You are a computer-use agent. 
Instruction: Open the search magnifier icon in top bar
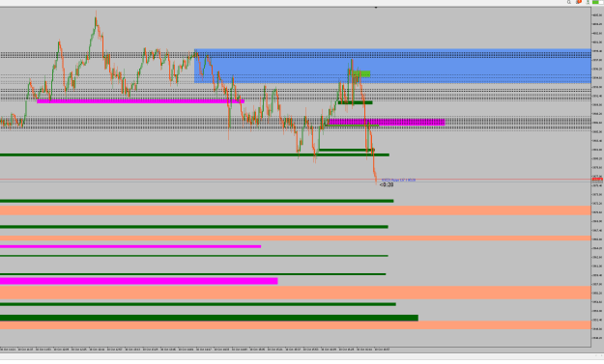(569, 2)
